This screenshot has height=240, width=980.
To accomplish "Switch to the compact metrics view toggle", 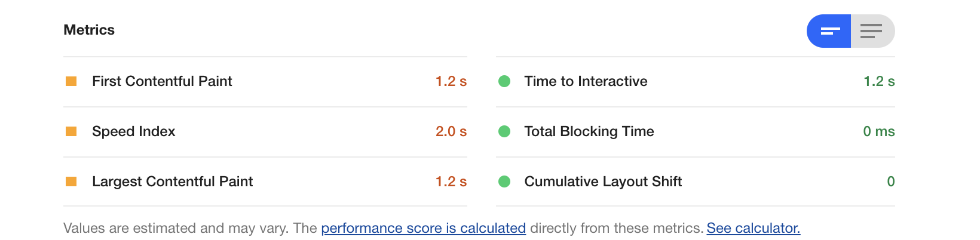I will [829, 31].
